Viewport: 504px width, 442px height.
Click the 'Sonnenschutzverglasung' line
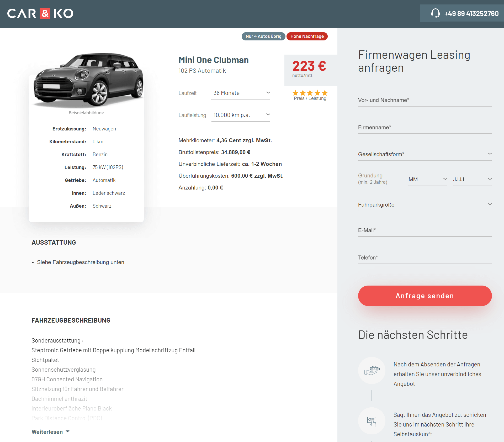63,370
